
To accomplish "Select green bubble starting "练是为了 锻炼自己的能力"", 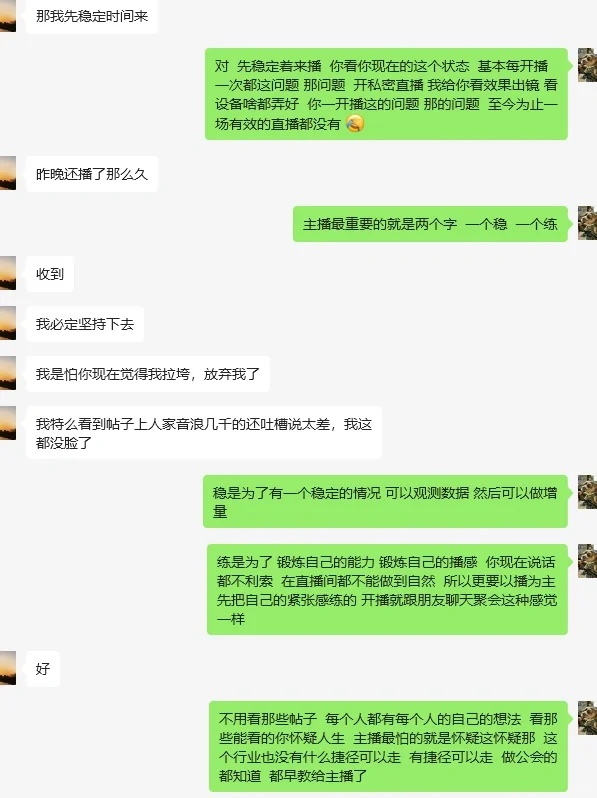I will [x=387, y=590].
